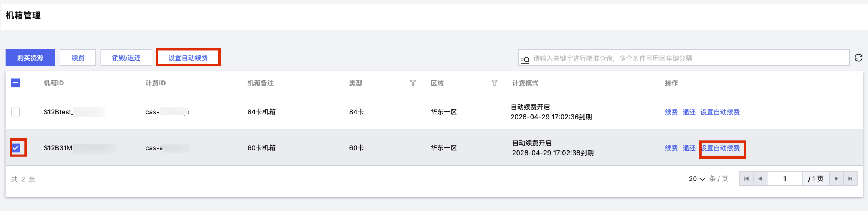Open the filter icon in 类型 column
Viewport: 868px width, 211px height.
[x=413, y=83]
